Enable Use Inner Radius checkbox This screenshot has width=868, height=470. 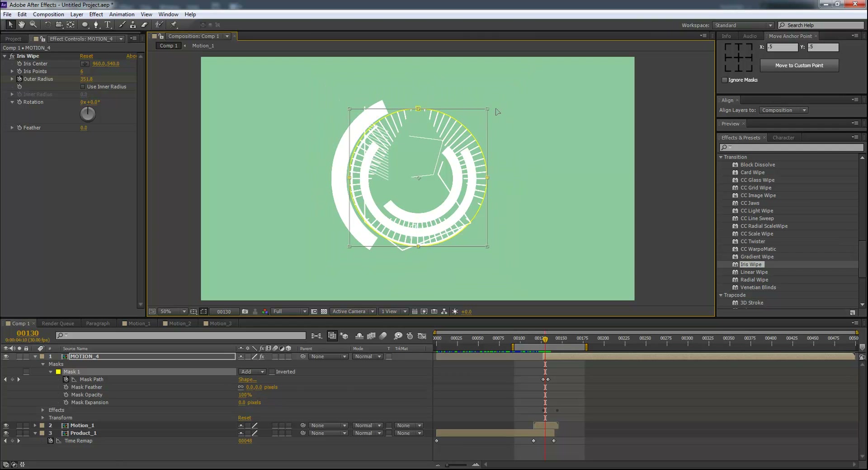[83, 87]
